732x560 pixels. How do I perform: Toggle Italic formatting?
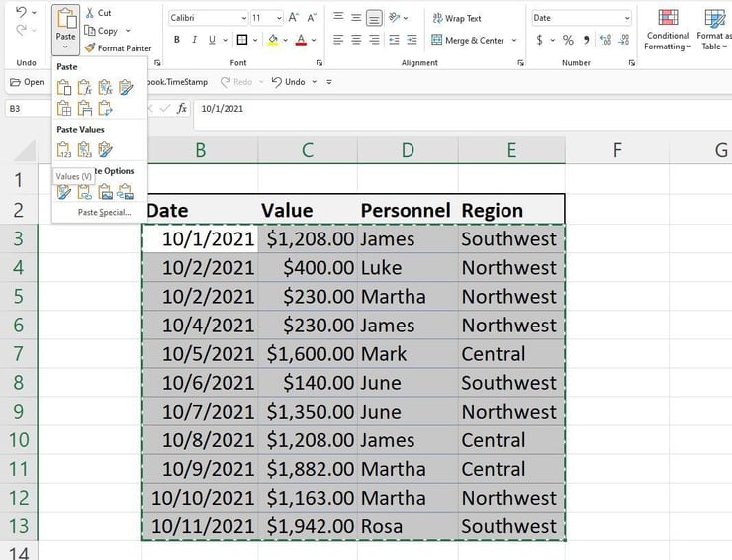(x=194, y=40)
